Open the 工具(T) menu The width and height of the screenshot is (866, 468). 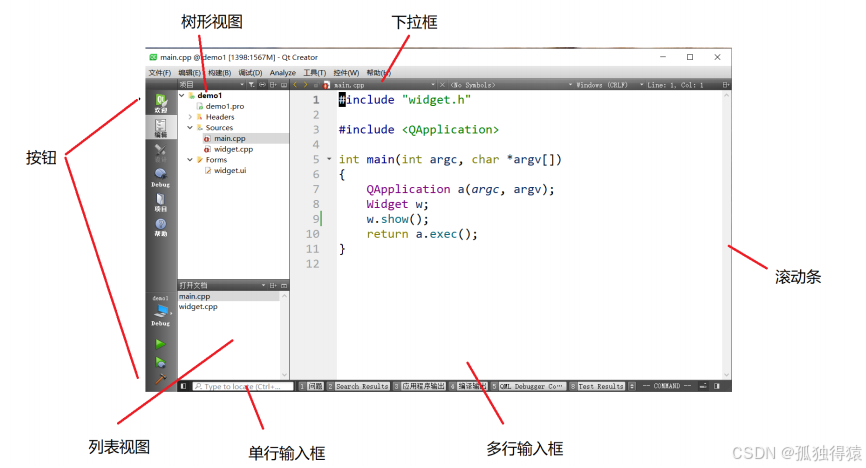314,72
